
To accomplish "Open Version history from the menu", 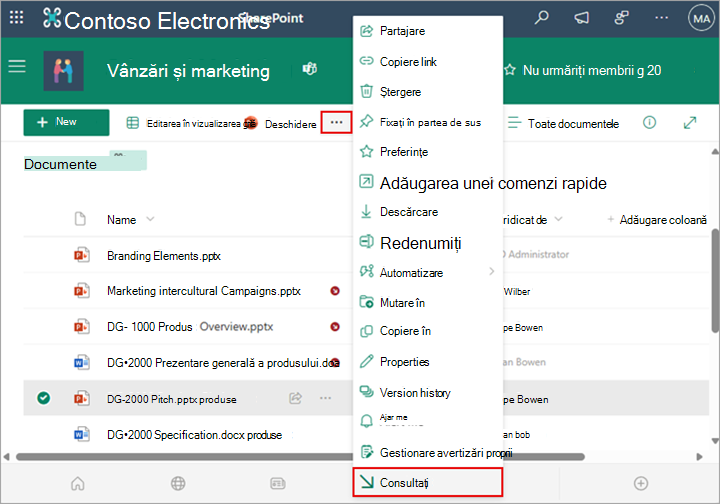I will point(428,392).
